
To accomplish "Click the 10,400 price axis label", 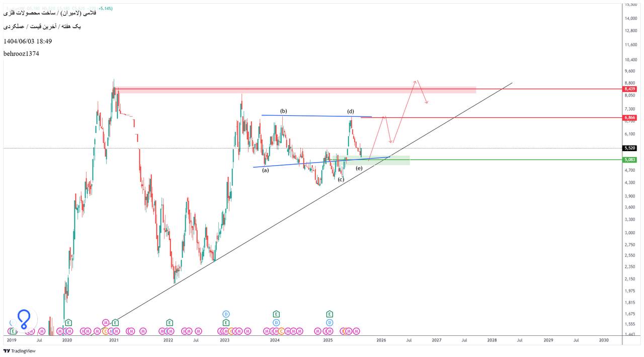I will tap(631, 59).
